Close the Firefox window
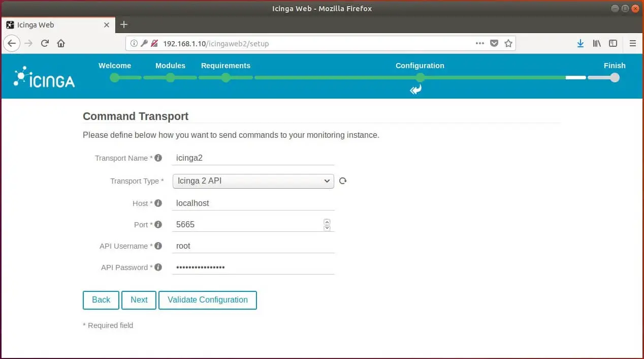The width and height of the screenshot is (644, 359). (635, 8)
